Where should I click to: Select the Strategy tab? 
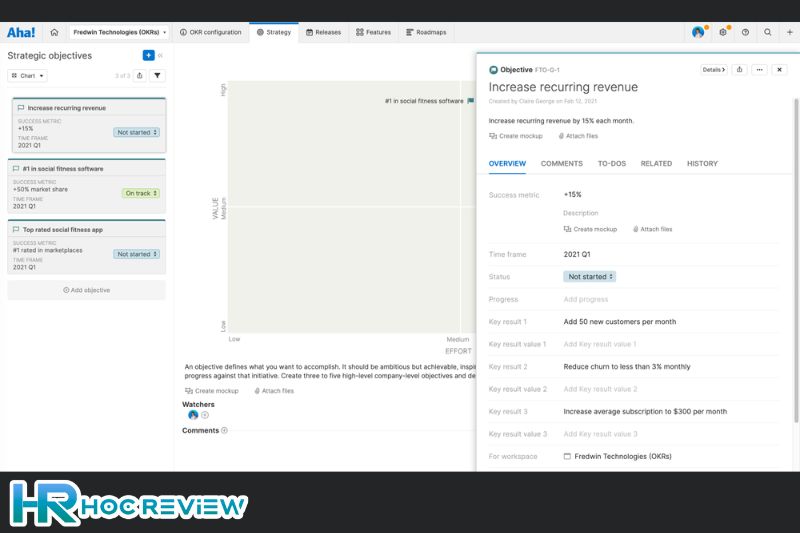[274, 32]
